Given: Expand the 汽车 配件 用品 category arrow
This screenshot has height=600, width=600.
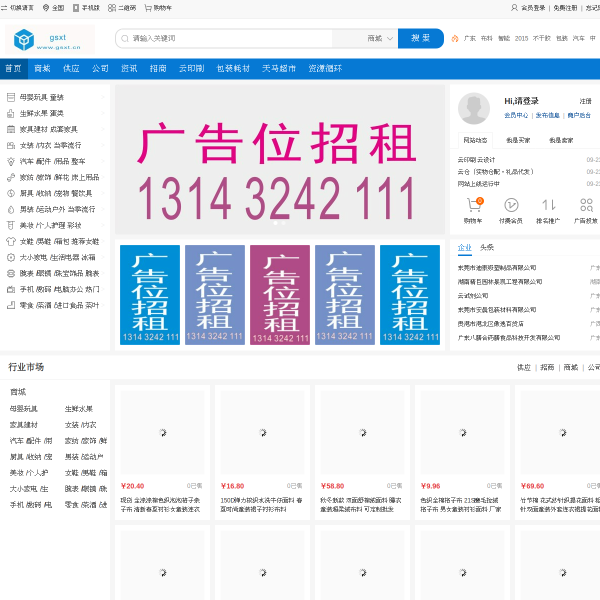Looking at the screenshot, I should click(x=104, y=161).
